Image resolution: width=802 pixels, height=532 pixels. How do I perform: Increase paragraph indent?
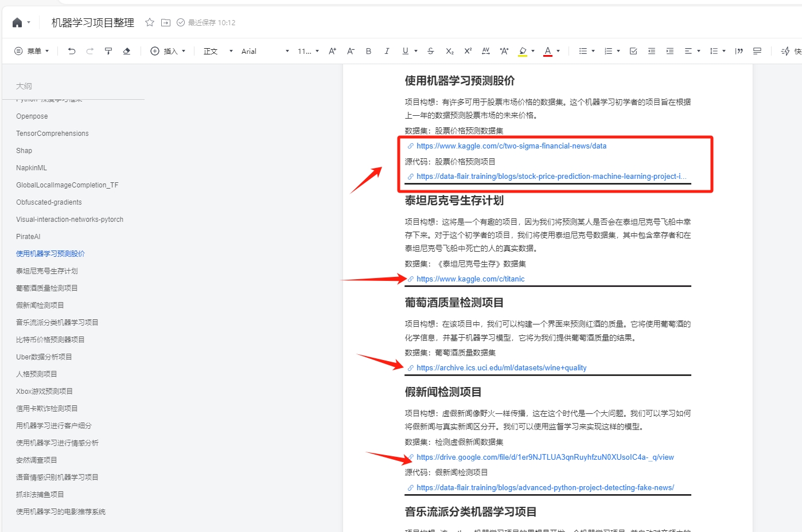670,51
